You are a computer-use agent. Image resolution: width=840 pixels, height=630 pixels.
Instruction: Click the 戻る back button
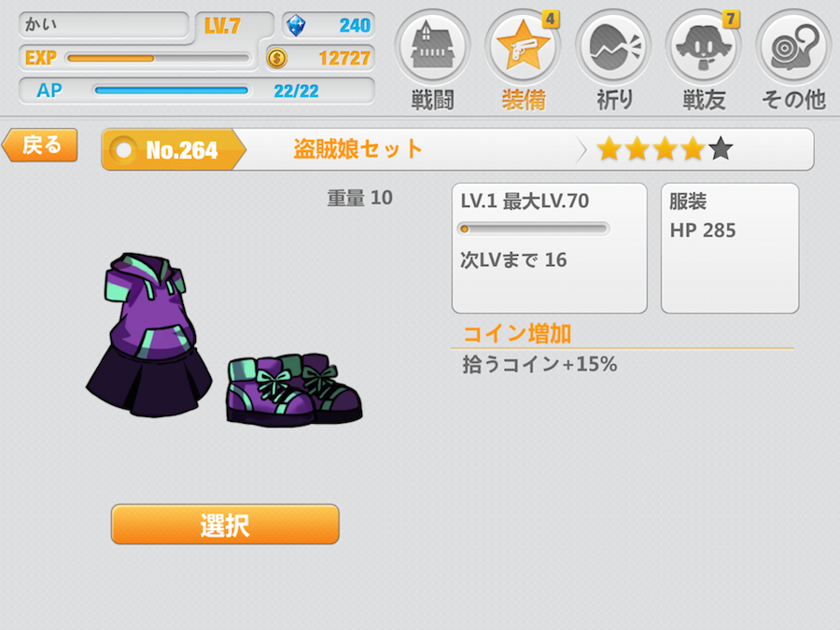pos(40,145)
